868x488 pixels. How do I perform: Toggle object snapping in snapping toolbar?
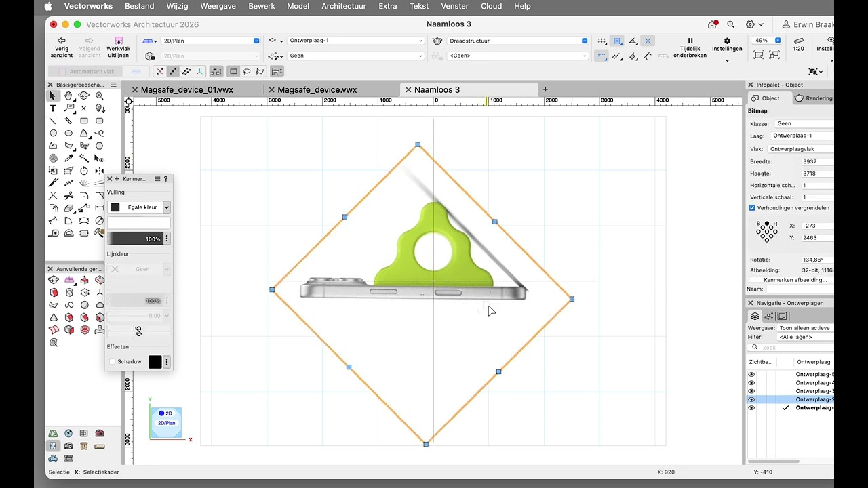[617, 41]
